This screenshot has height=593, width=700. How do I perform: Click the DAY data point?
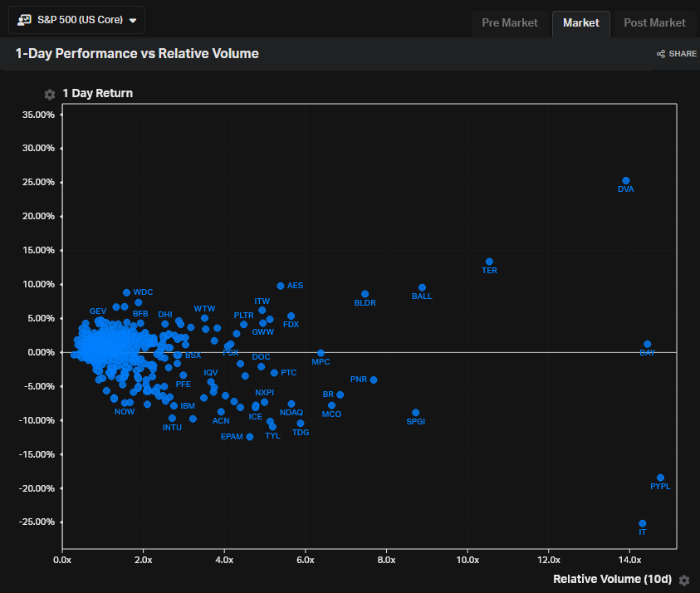[648, 345]
